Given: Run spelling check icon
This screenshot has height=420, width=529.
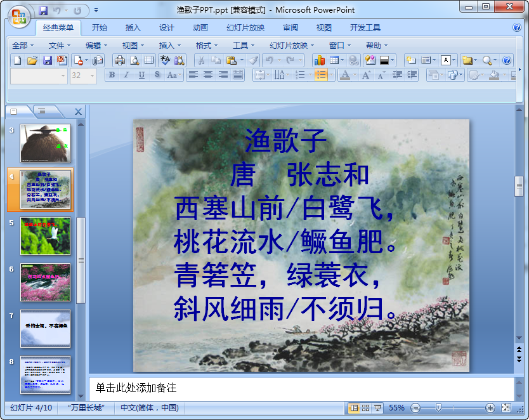Looking at the screenshot, I should tap(165, 60).
